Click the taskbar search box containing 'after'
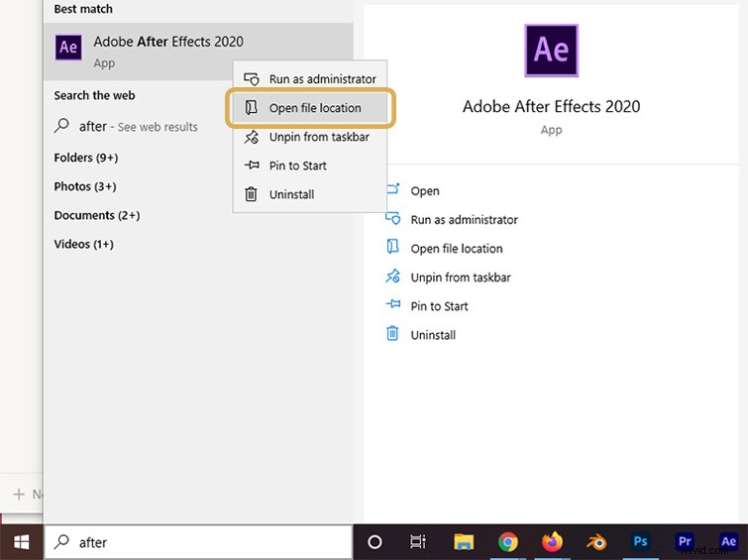 point(198,542)
